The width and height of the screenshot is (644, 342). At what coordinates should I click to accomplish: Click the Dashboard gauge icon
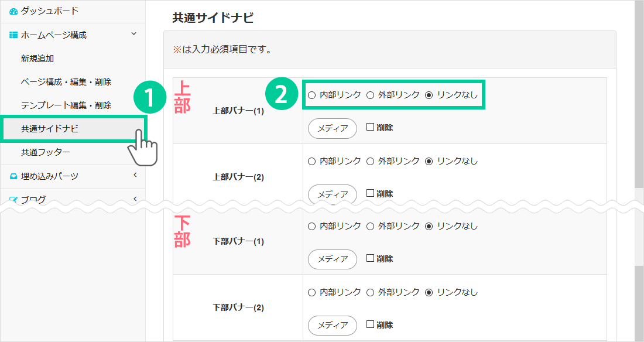click(13, 11)
